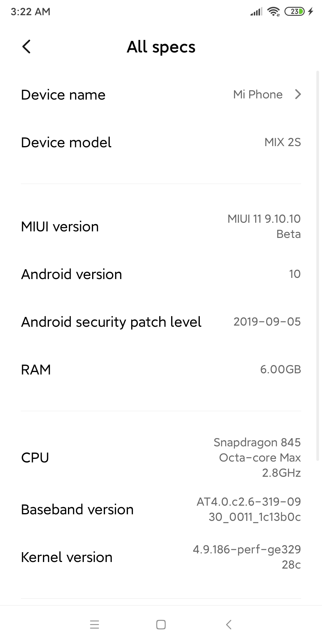Tap the RAM 6.00GB row
The image size is (322, 644).
[161, 370]
